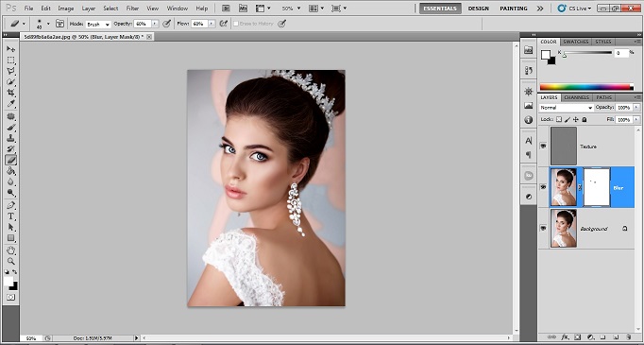Open Character panel from dock
The height and width of the screenshot is (345, 644).
pyautogui.click(x=529, y=140)
